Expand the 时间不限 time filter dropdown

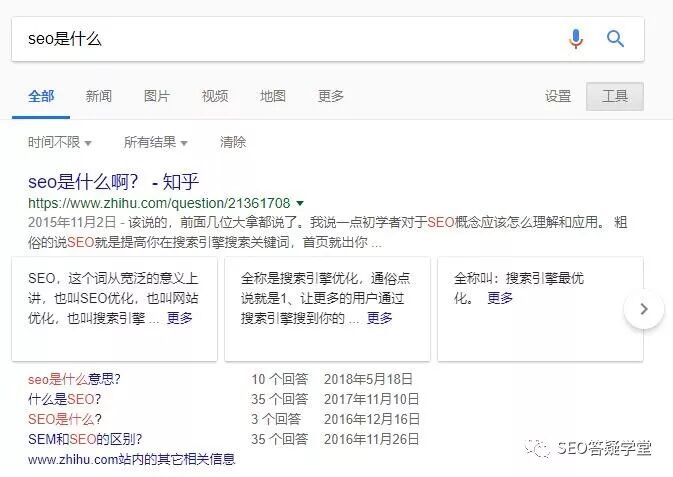pyautogui.click(x=60, y=142)
